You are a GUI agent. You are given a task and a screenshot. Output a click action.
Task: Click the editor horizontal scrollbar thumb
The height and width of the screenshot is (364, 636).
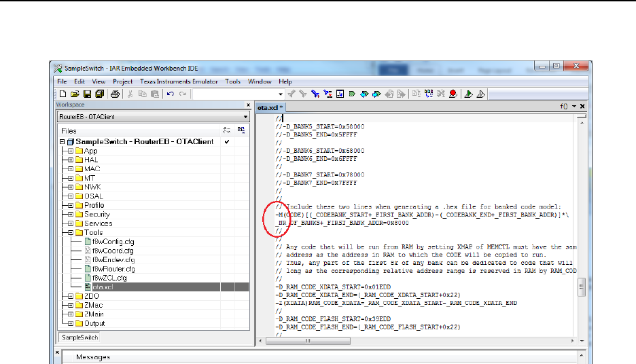point(308,341)
